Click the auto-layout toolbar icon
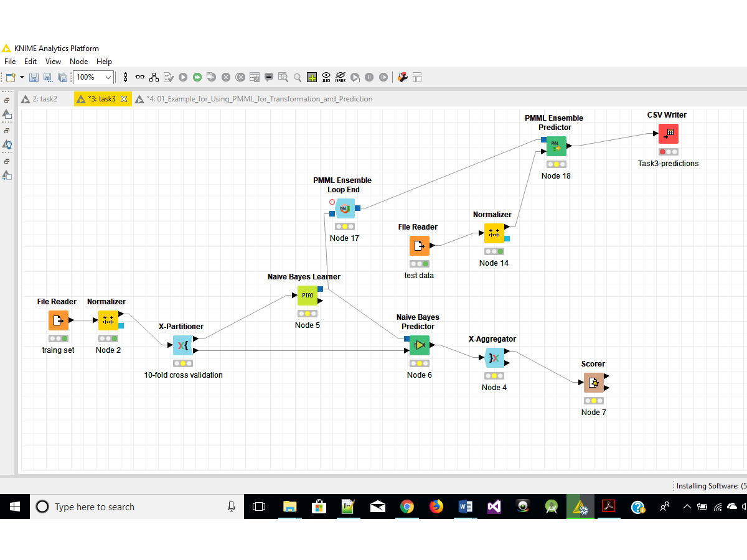The width and height of the screenshot is (747, 560). 154,77
